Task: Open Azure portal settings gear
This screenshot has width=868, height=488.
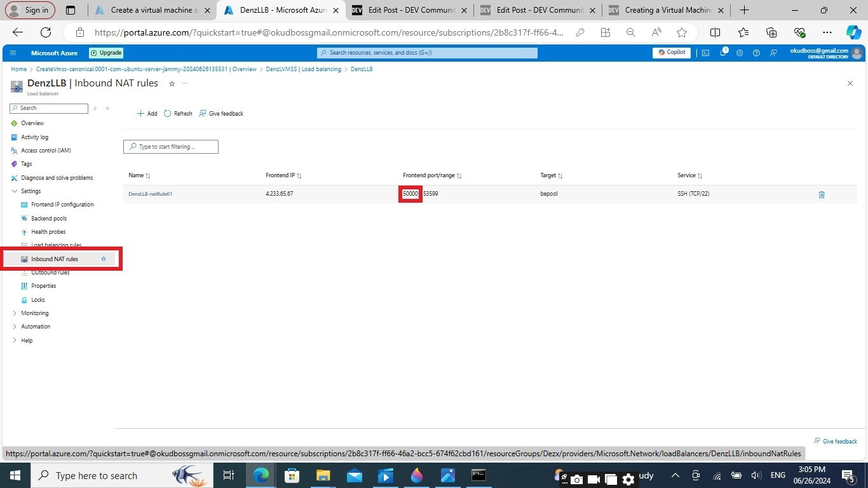Action: pos(740,53)
